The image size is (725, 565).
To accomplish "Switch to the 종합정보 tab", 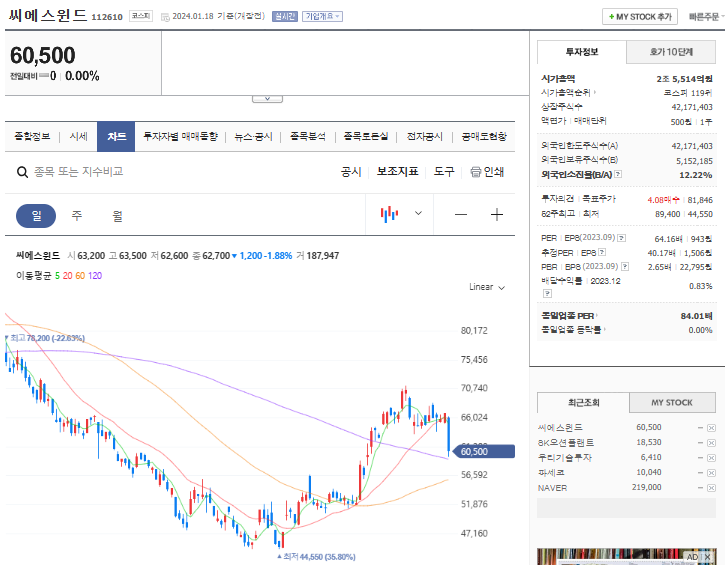I will [x=32, y=136].
